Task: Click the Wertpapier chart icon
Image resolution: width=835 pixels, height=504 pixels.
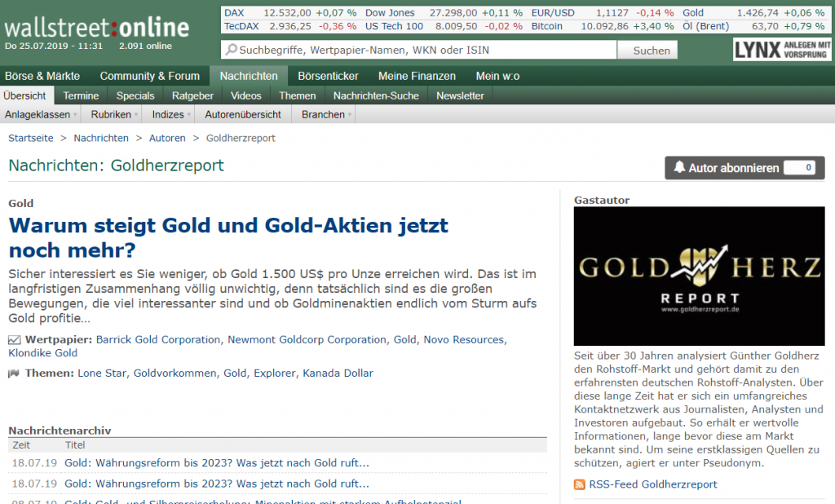Action: pyautogui.click(x=15, y=340)
